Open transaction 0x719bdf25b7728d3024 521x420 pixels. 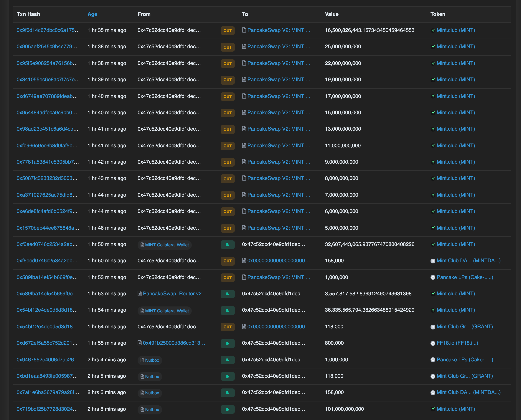[47, 409]
